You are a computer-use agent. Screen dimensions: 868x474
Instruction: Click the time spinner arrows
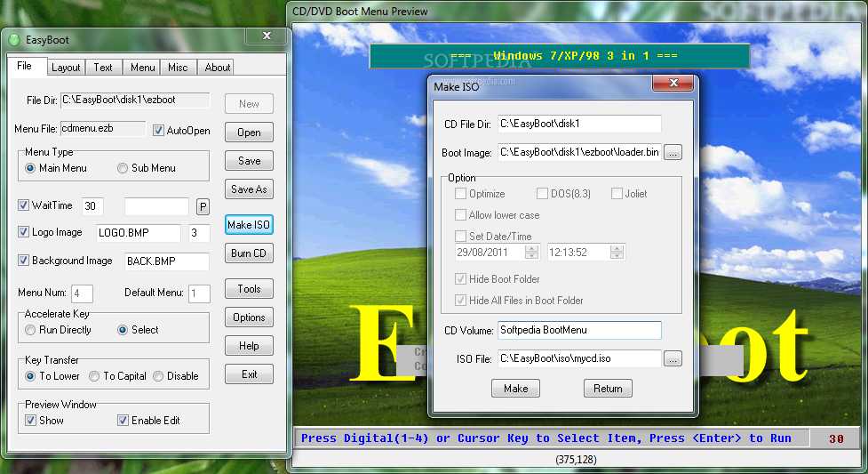617,253
